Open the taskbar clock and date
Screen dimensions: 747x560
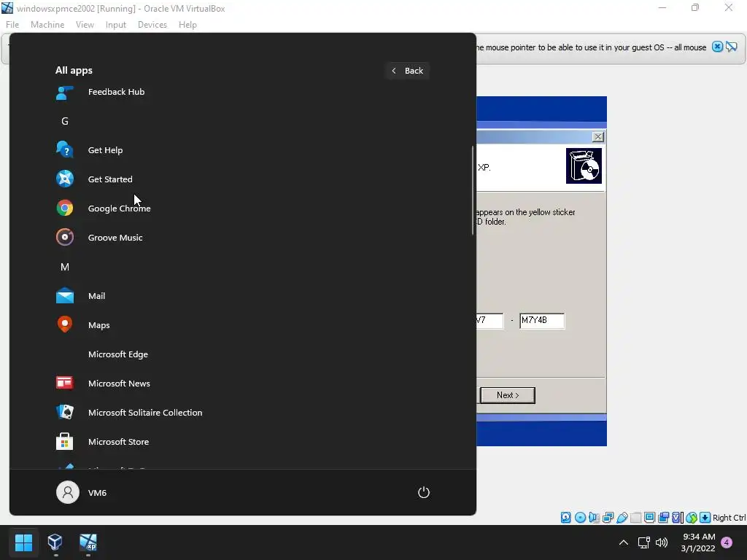coord(698,542)
